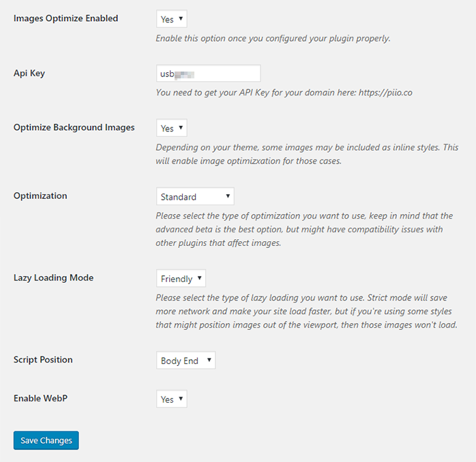Screen dimensions: 476x462
Task: Open the Lazy Loading Mode dropdown
Action: (x=181, y=278)
